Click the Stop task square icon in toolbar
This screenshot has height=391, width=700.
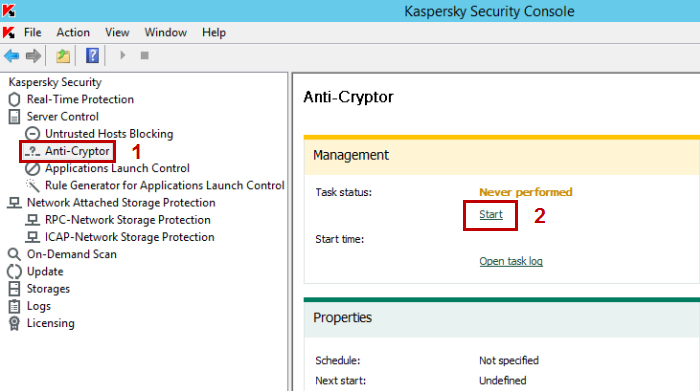[144, 55]
